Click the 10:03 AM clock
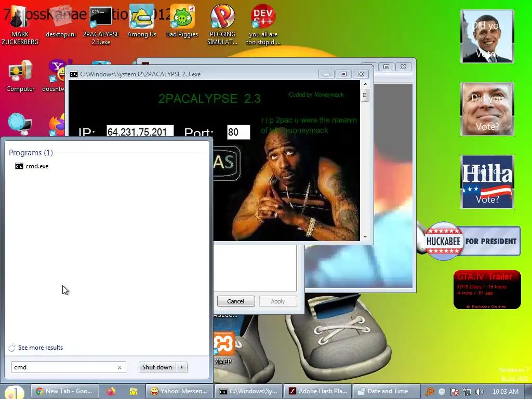 (505, 392)
